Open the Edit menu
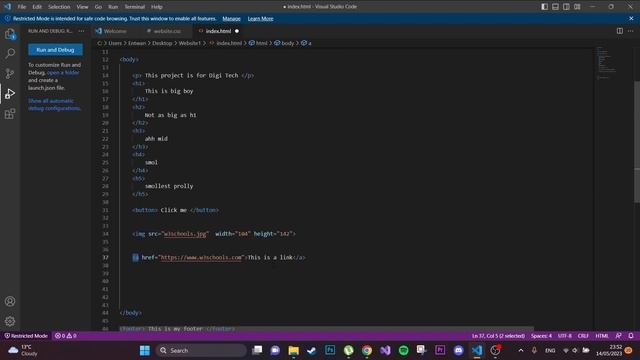 click(x=37, y=7)
